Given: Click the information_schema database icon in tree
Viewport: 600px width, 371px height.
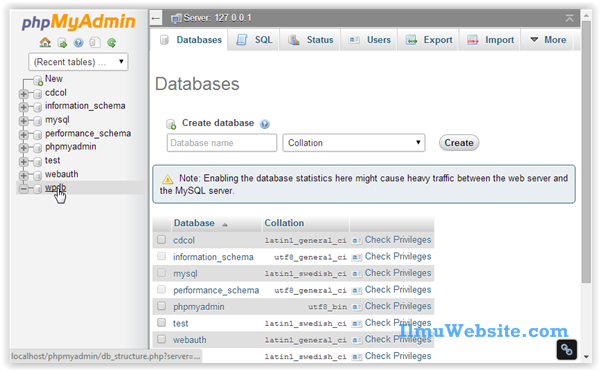Looking at the screenshot, I should (37, 107).
